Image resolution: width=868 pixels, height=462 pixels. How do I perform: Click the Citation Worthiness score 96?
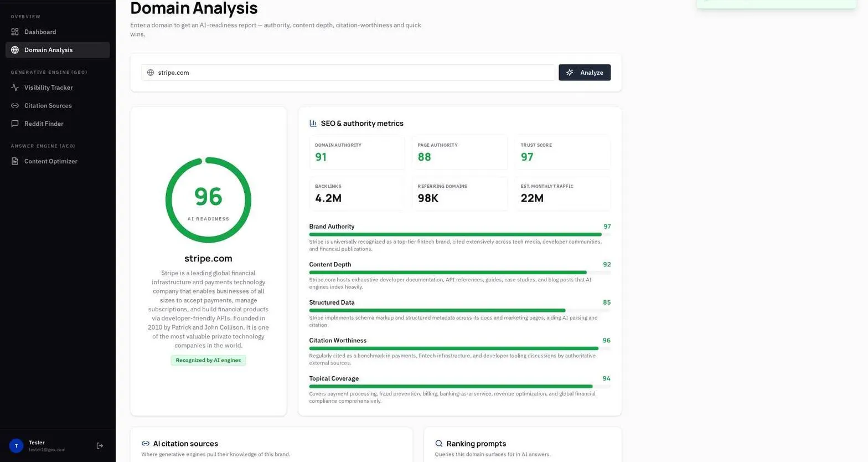(607, 341)
